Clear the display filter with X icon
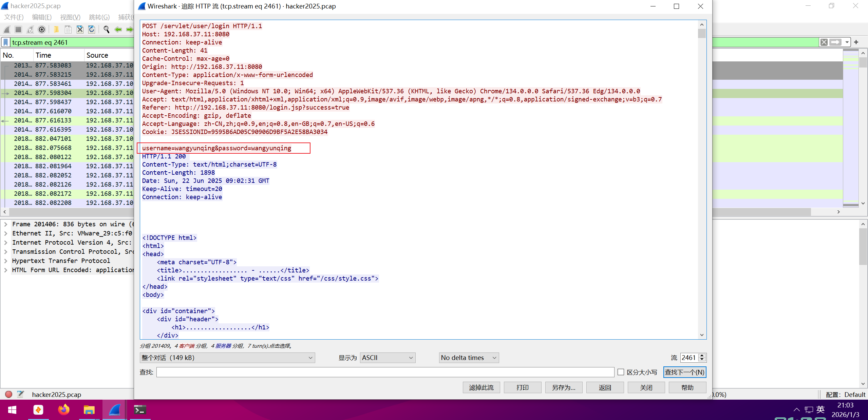Screen dimensions: 868x420 [824, 42]
